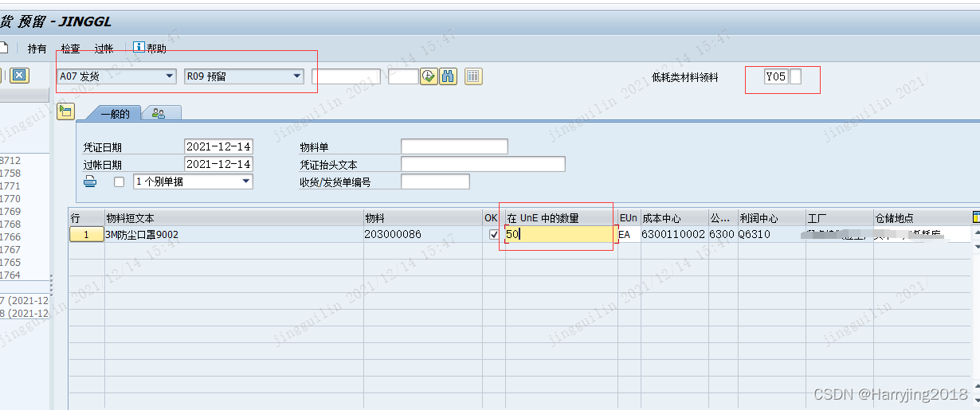980x410 pixels.
Task: Select row 1 line button
Action: pos(86,234)
